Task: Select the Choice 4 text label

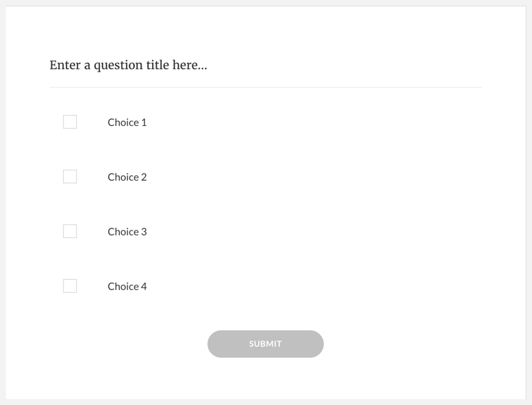Action: point(127,287)
